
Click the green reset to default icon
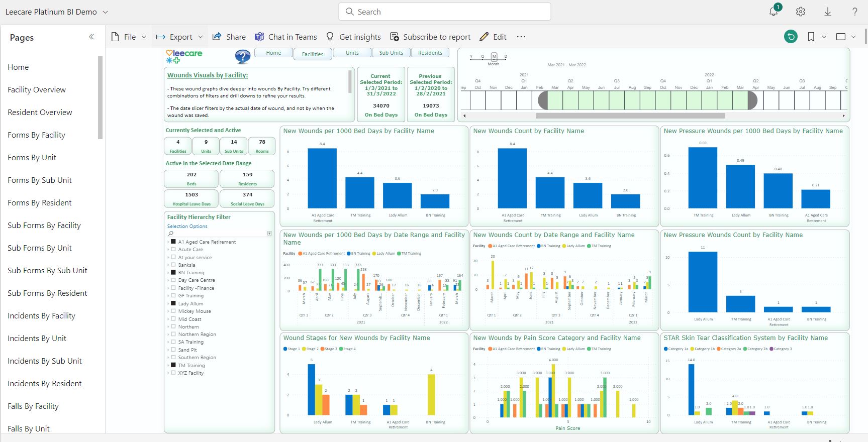click(791, 37)
